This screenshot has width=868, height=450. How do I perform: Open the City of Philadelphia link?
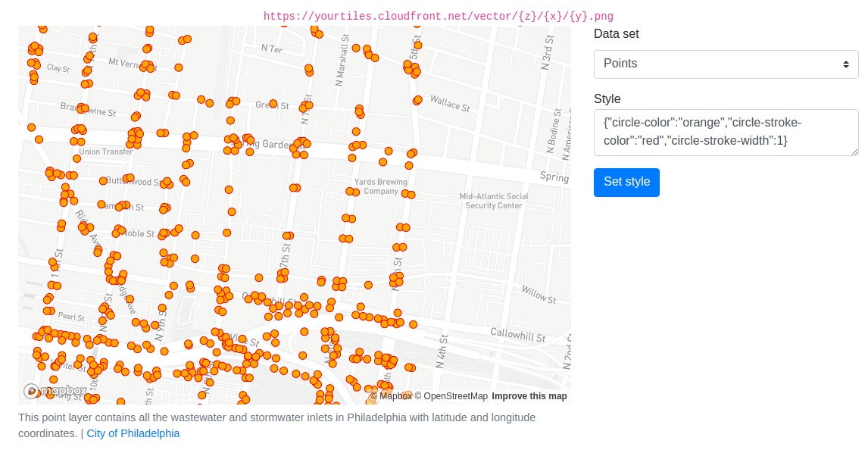tap(133, 433)
